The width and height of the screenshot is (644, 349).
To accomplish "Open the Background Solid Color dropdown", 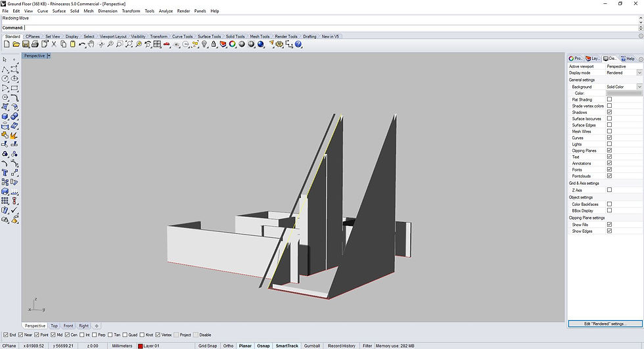I will tap(639, 87).
